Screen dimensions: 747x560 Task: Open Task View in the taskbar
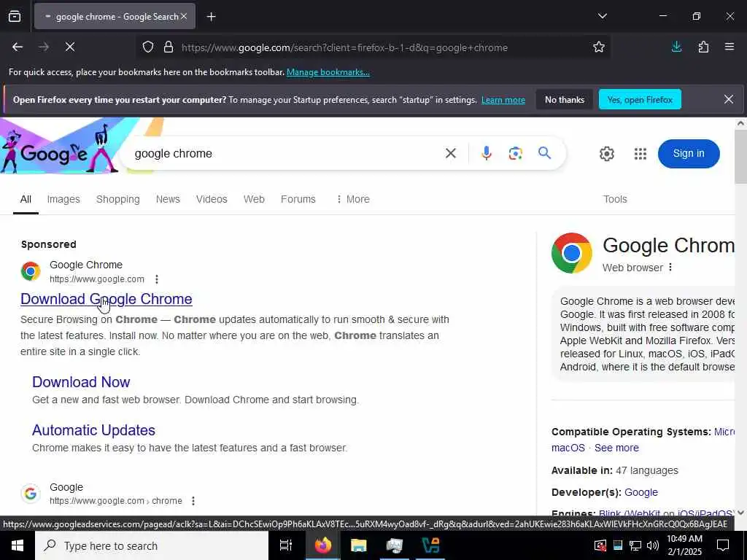pyautogui.click(x=286, y=545)
